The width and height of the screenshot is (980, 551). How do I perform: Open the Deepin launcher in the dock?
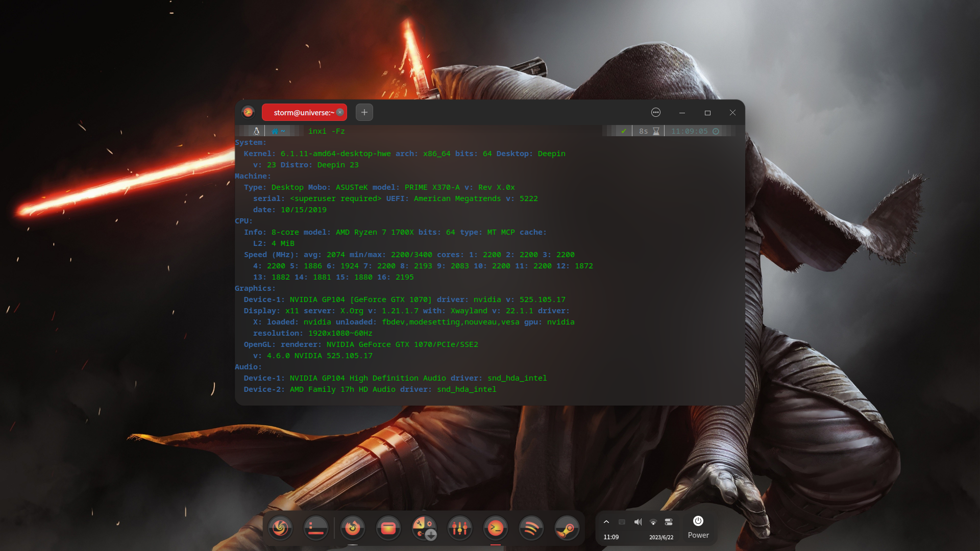(x=280, y=528)
